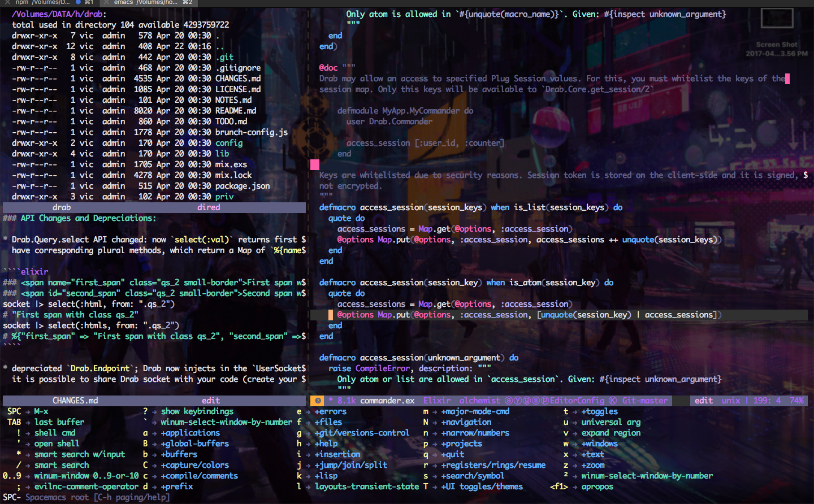Select +errors entry in which-key menu
This screenshot has height=504, width=814.
pyautogui.click(x=331, y=411)
